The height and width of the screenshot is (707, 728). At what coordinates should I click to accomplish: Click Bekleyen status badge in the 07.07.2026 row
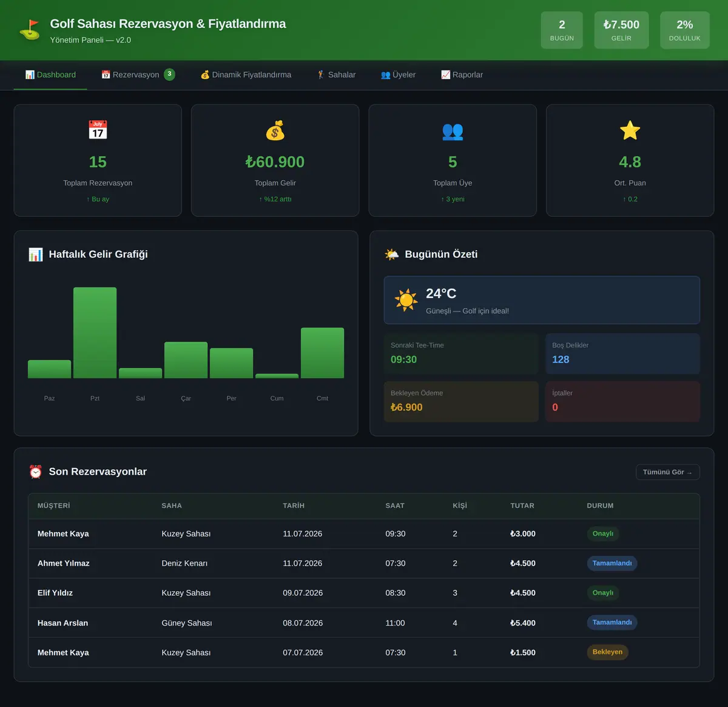pos(607,652)
